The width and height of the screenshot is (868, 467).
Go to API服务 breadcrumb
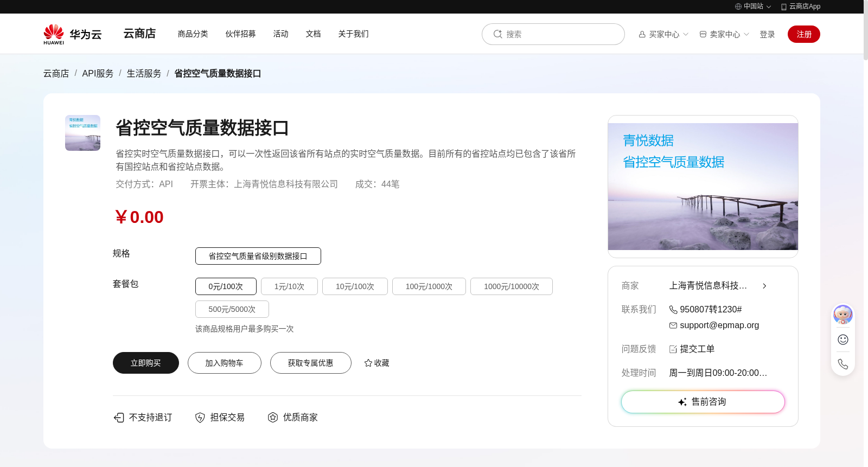point(98,73)
